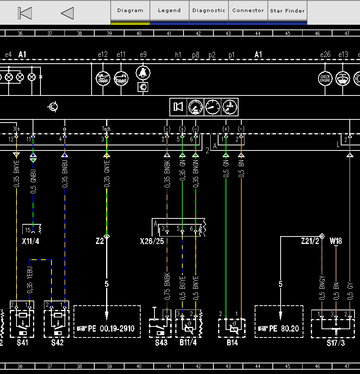Open the PE 80.20 reference box
The height and width of the screenshot is (374, 360).
coord(279,321)
